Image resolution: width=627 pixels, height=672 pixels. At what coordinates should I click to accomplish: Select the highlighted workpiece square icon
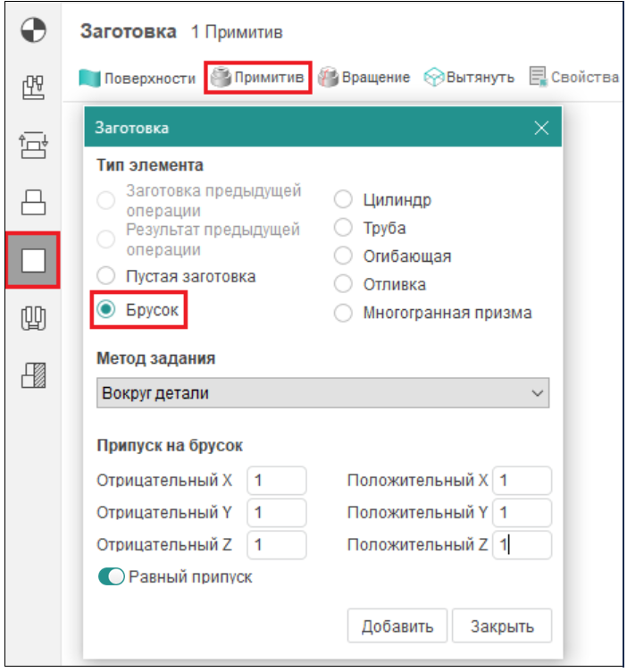(x=33, y=260)
